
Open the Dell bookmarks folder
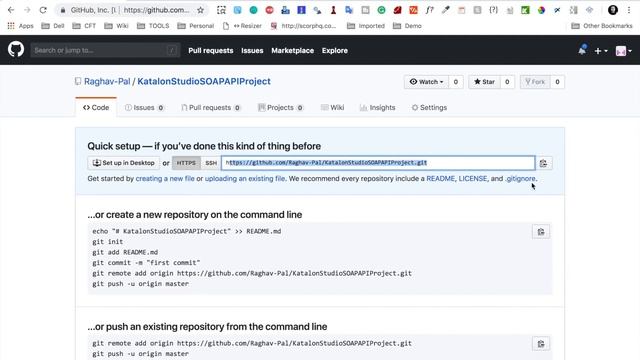[x=53, y=26]
